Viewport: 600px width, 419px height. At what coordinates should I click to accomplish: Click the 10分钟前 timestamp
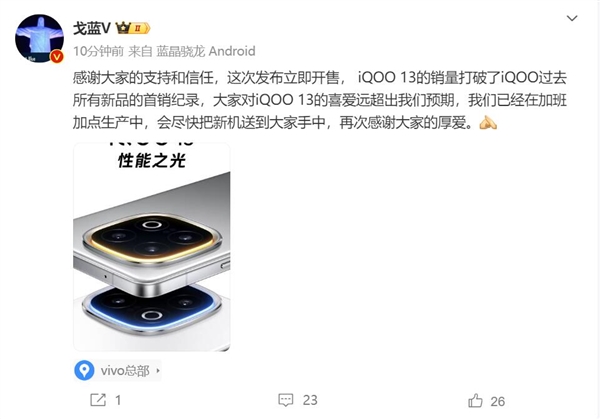98,51
